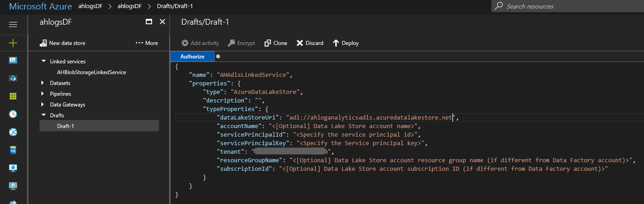Open the green grid All resources icon
Screen dimensions: 644x204
[13, 96]
